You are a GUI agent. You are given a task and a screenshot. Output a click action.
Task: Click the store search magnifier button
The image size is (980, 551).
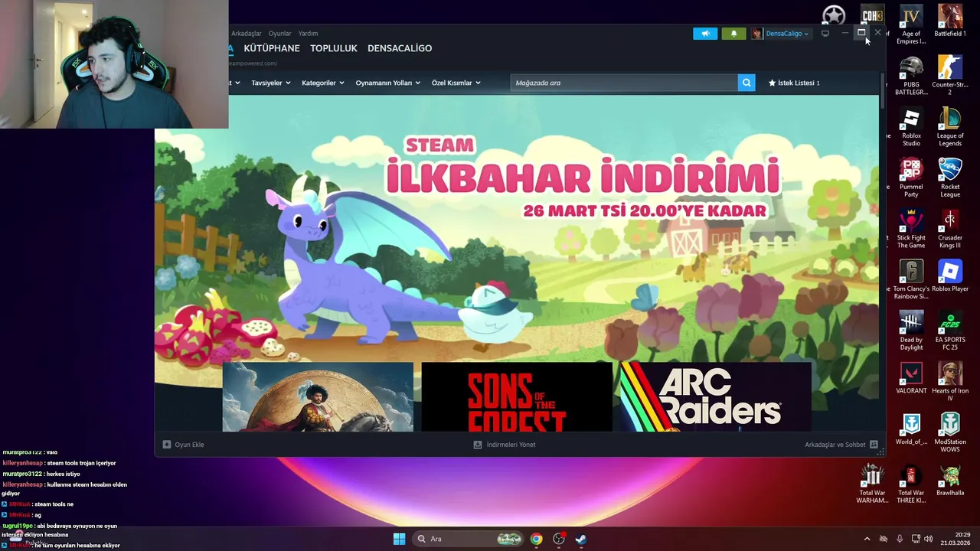click(746, 83)
